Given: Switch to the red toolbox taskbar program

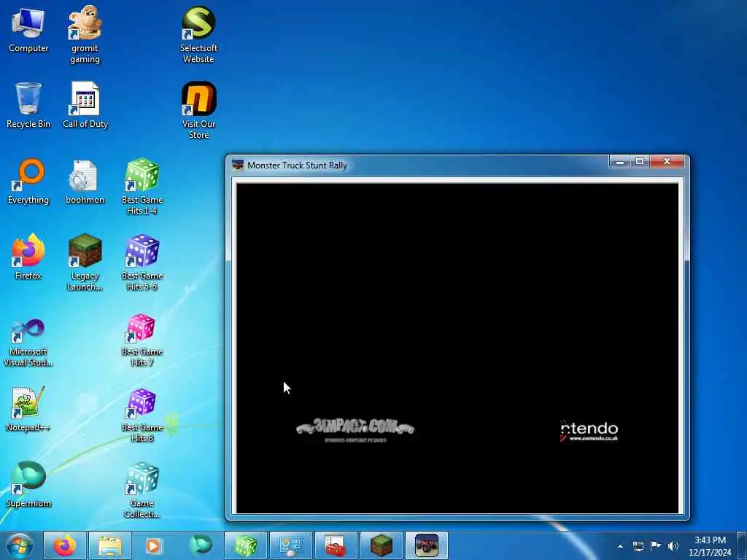Looking at the screenshot, I should coord(336,545).
